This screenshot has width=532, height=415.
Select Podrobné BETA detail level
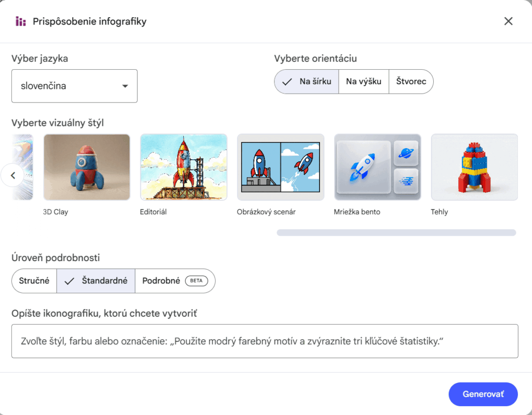tap(175, 281)
